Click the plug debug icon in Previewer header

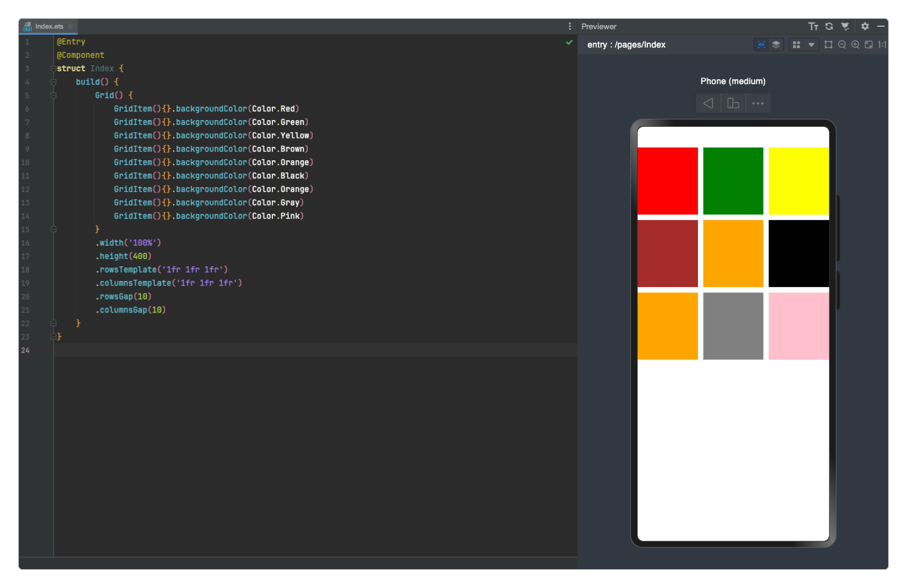845,26
